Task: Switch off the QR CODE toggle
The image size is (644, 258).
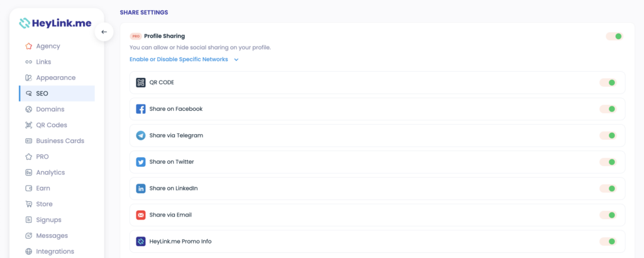Action: [608, 82]
